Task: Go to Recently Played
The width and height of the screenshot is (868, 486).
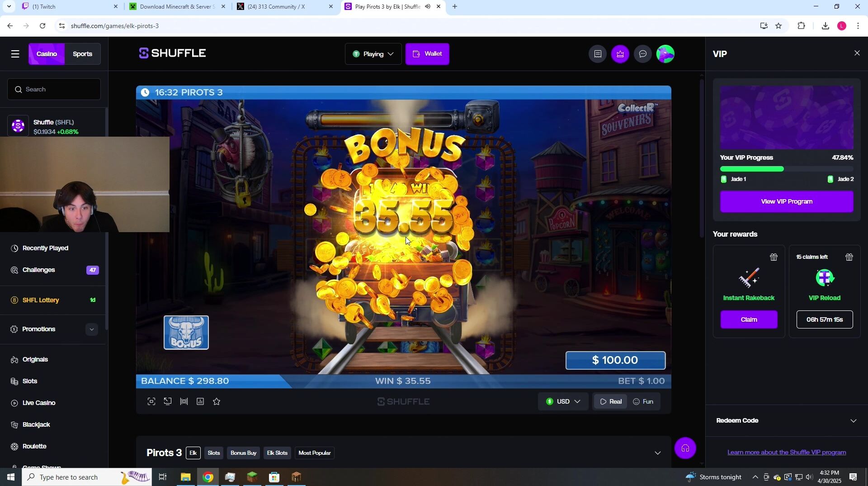Action: coord(45,248)
